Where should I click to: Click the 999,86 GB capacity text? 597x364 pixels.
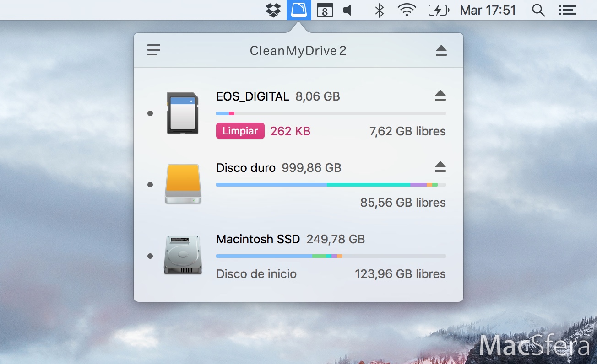tap(312, 168)
